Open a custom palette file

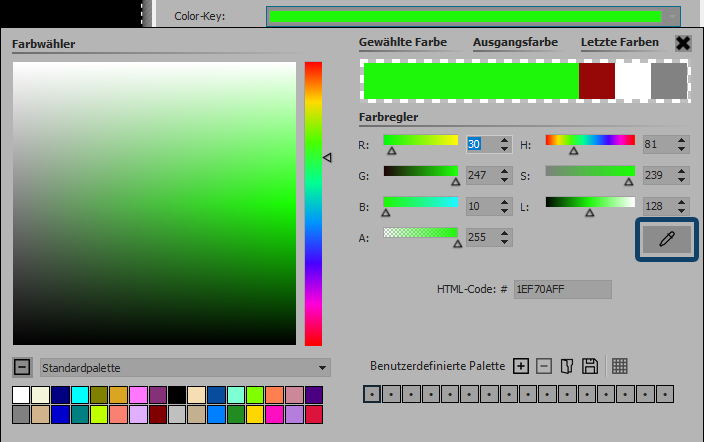tap(567, 366)
